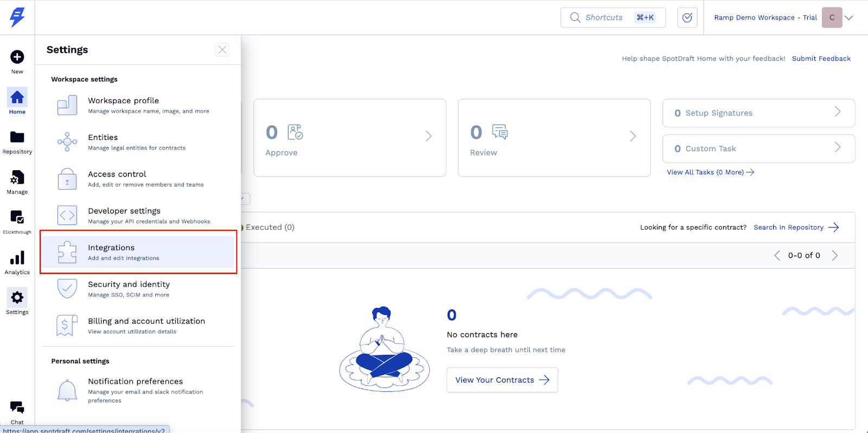Click the tasks checkmark icon in header
The image size is (868, 433).
tap(687, 17)
